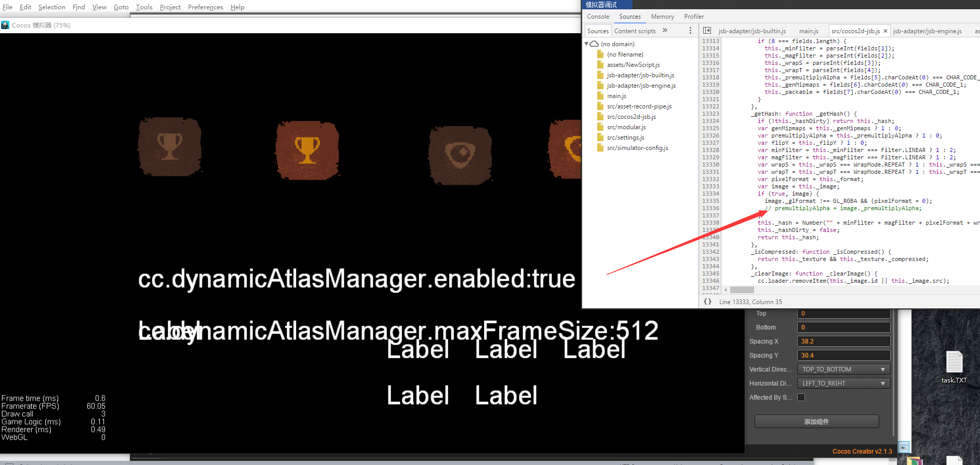Toggle the Affected By Scale checkbox
The width and height of the screenshot is (980, 465).
tap(801, 398)
